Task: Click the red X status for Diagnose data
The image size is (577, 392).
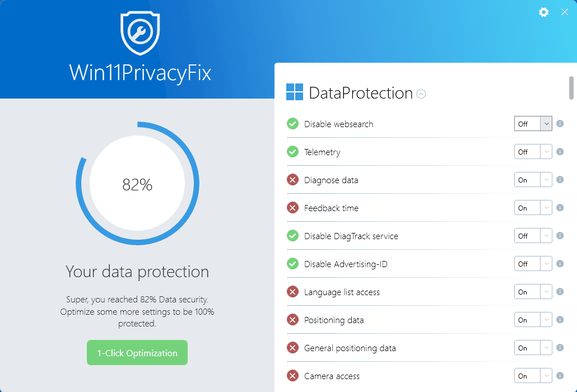Action: 292,180
